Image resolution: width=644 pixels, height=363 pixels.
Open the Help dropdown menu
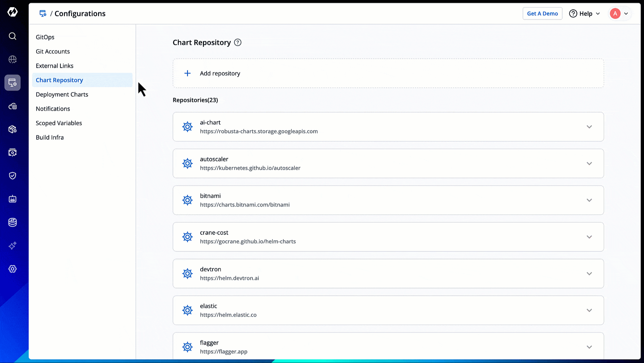[x=584, y=13]
